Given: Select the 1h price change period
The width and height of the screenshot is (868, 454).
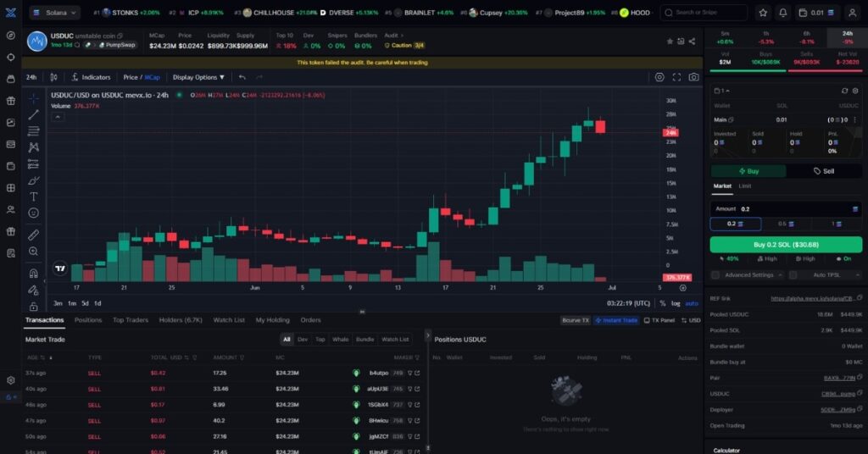Looking at the screenshot, I should 765,37.
